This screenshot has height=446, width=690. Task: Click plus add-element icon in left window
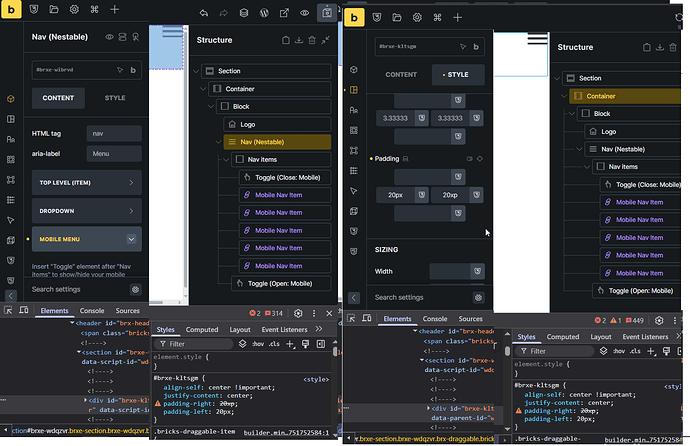tap(114, 9)
